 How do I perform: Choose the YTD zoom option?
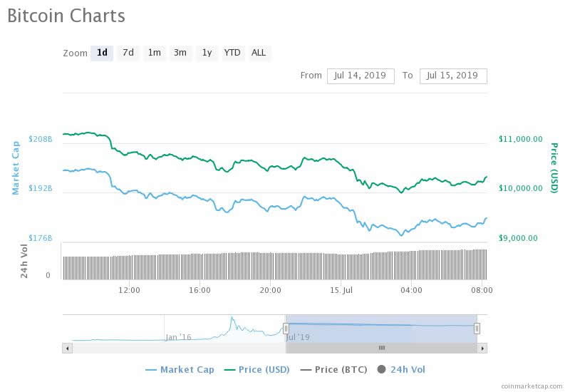pos(232,53)
